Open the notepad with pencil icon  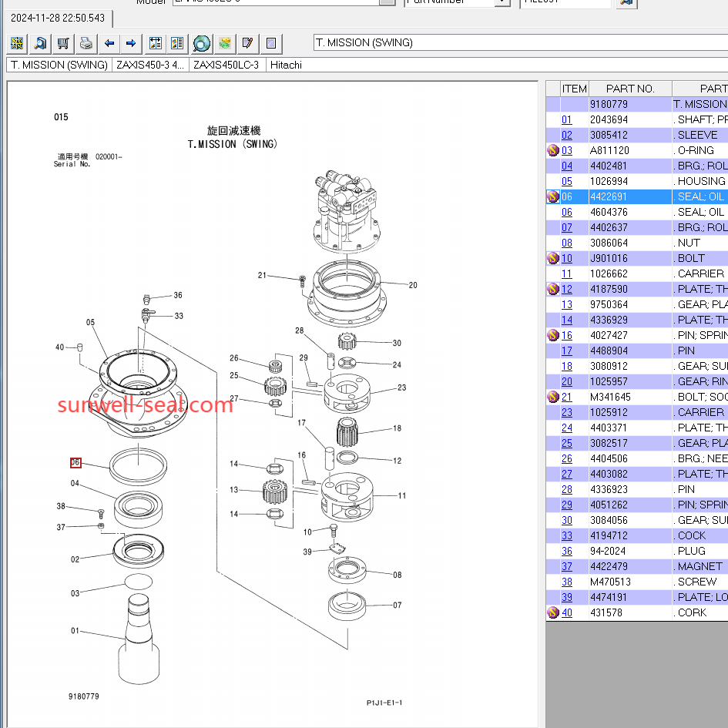247,43
